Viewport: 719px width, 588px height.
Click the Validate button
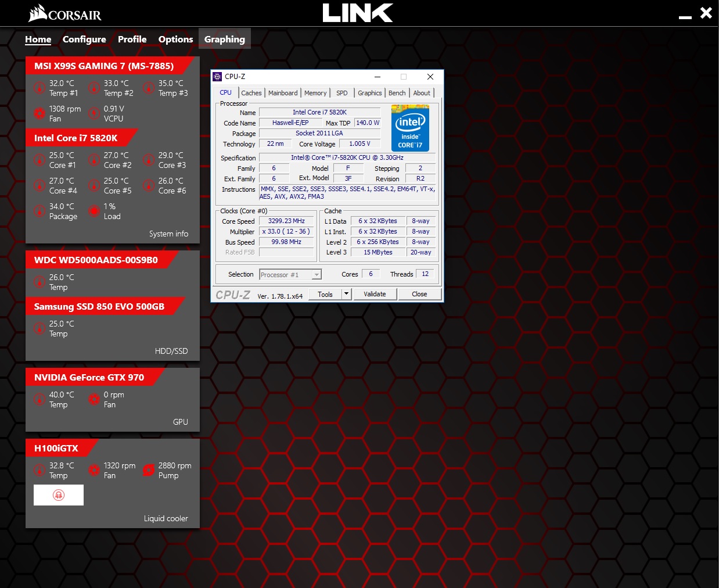(x=375, y=294)
